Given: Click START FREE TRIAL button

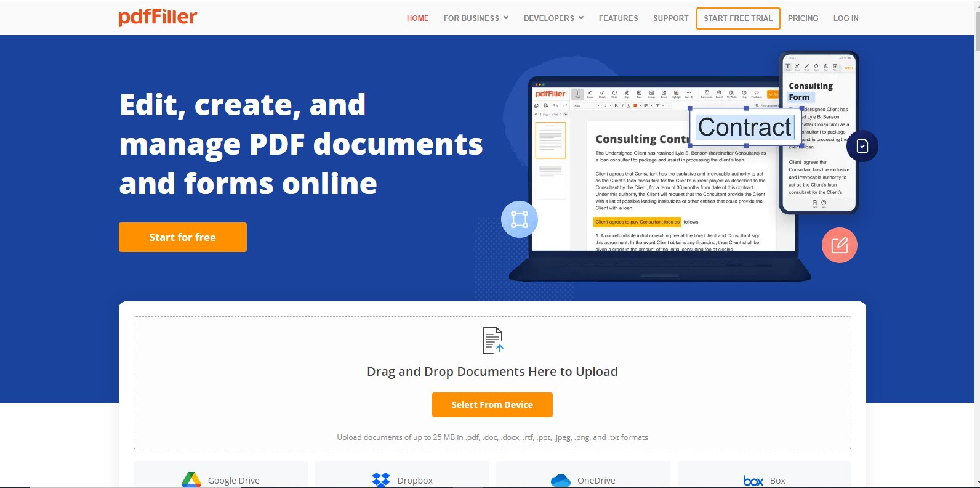Looking at the screenshot, I should tap(738, 18).
